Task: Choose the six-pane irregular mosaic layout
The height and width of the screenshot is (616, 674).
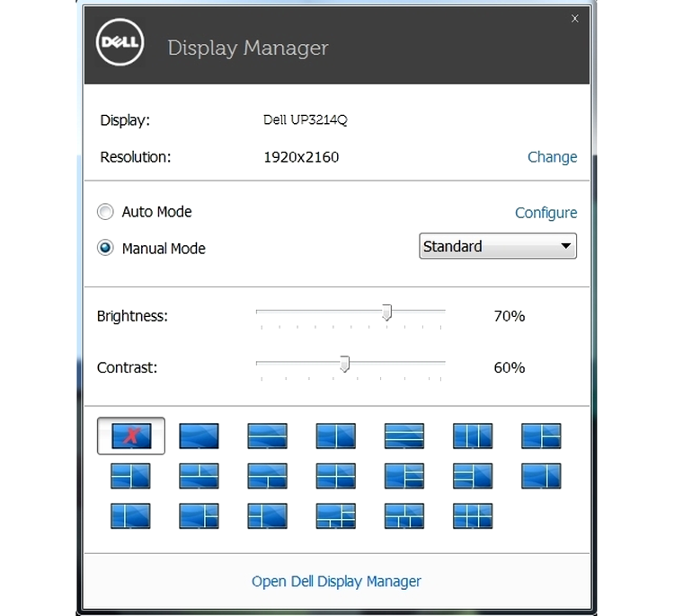Action: click(336, 516)
